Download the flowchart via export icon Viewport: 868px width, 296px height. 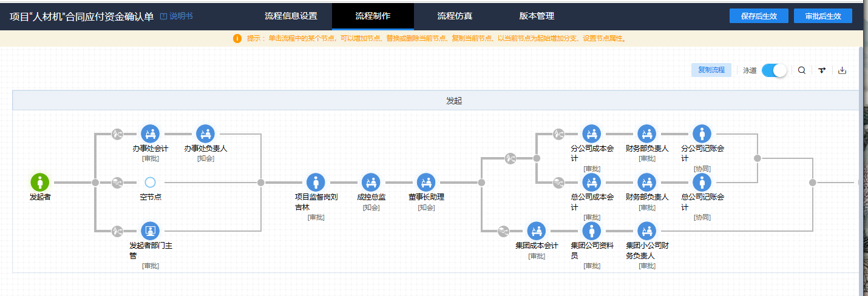(x=842, y=70)
